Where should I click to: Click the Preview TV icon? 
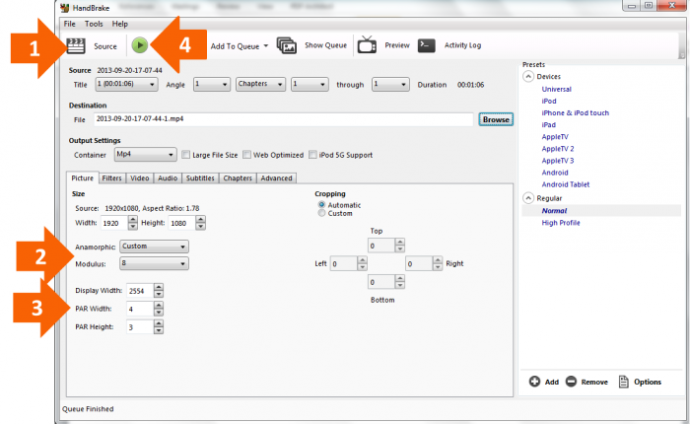[367, 45]
